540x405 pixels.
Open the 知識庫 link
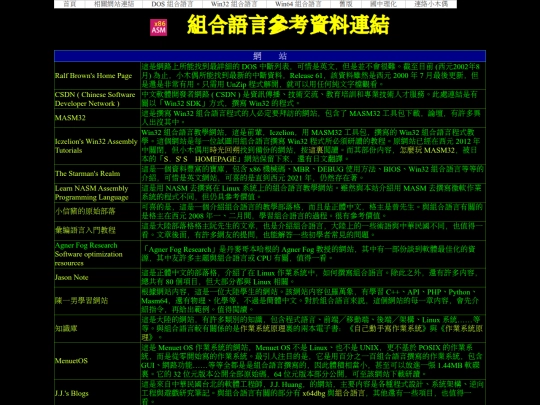click(66, 328)
